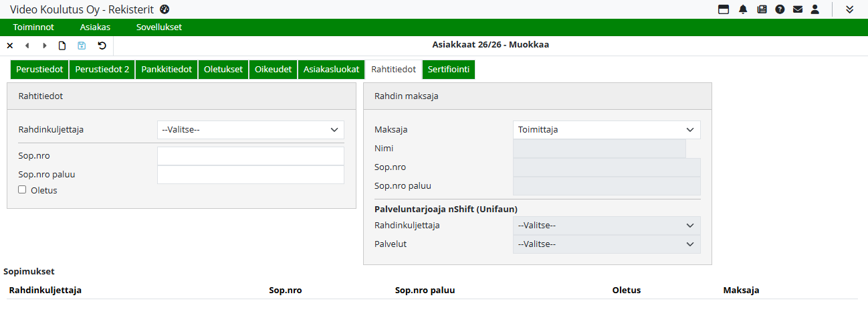Open the Rahdinkuljettaja dropdown in Rahtitiedot
This screenshot has width=868, height=328.
[x=250, y=130]
